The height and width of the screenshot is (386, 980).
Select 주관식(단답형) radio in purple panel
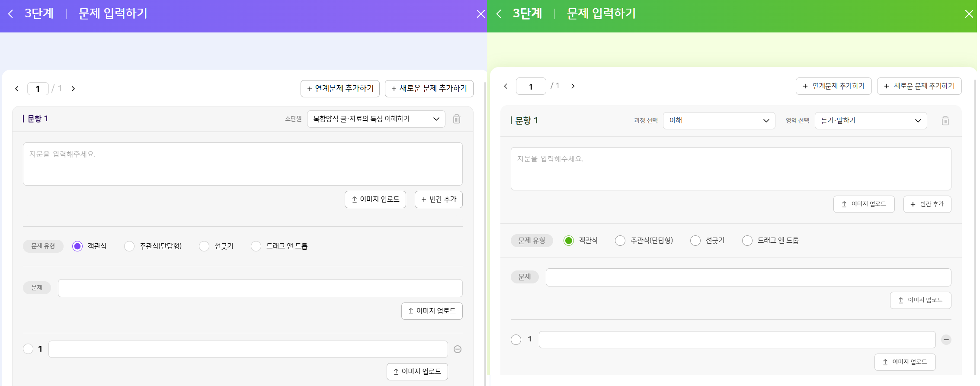129,246
